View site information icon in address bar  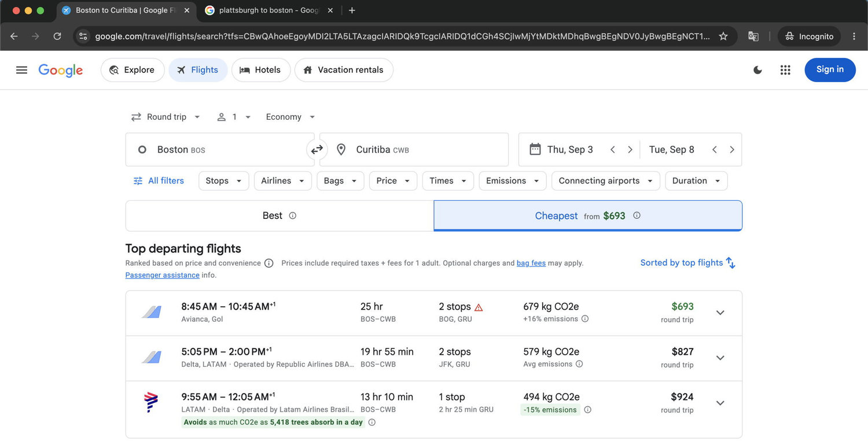(83, 36)
